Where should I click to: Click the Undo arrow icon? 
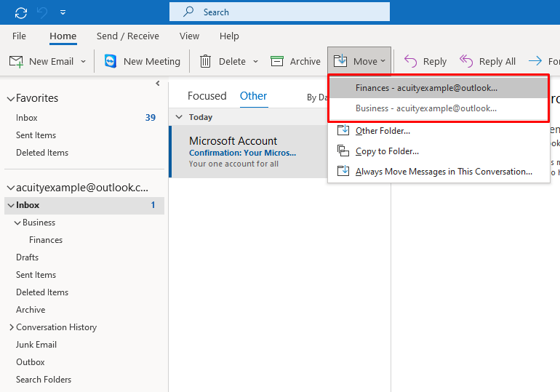tap(42, 13)
